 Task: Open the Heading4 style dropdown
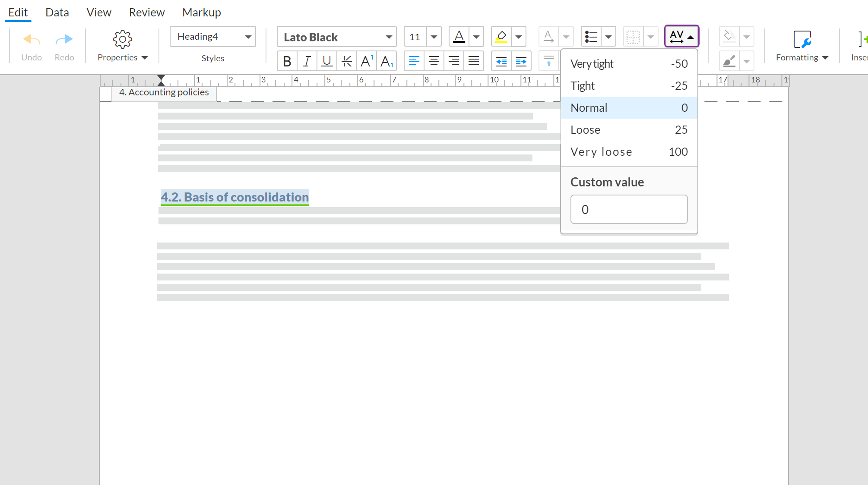pyautogui.click(x=248, y=37)
